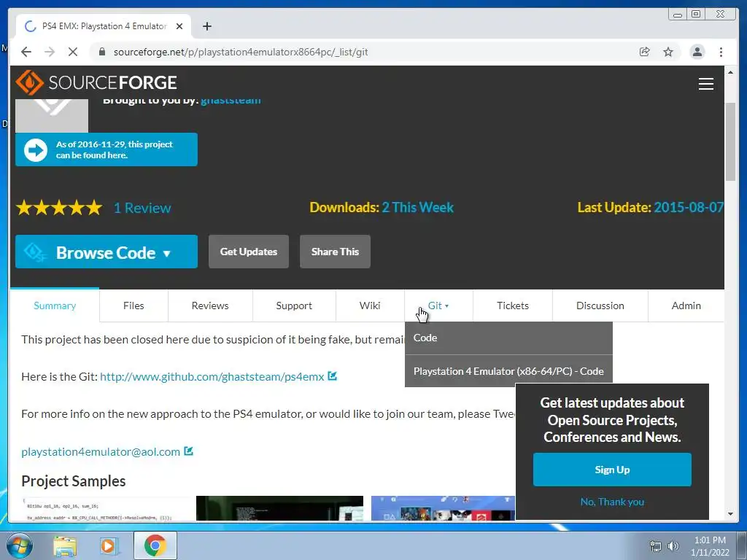Image resolution: width=747 pixels, height=560 pixels.
Task: Click external link icon after GitHub URL
Action: [333, 376]
